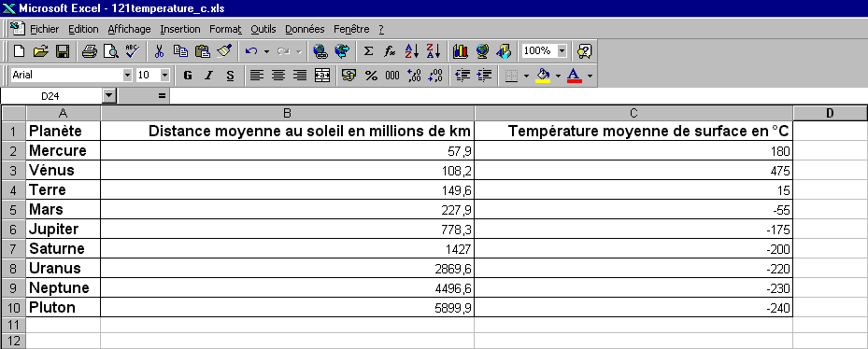Viewport: 868px width, 349px height.
Task: Click the AutoSum sigma icon
Action: pyautogui.click(x=369, y=51)
